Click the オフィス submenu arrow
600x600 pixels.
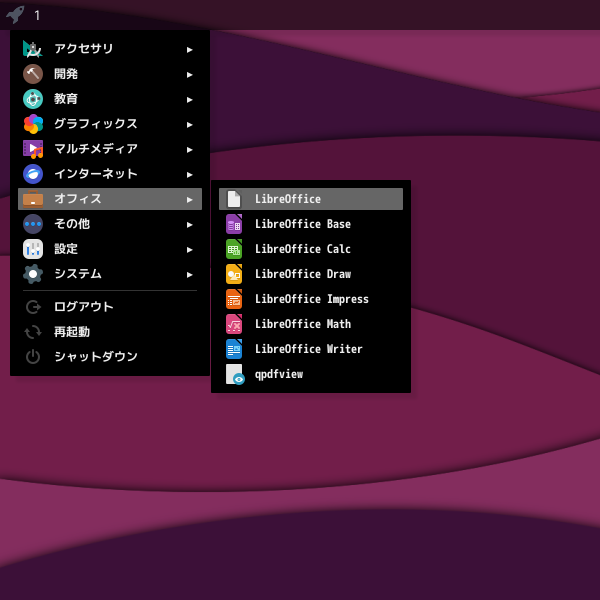(x=189, y=200)
